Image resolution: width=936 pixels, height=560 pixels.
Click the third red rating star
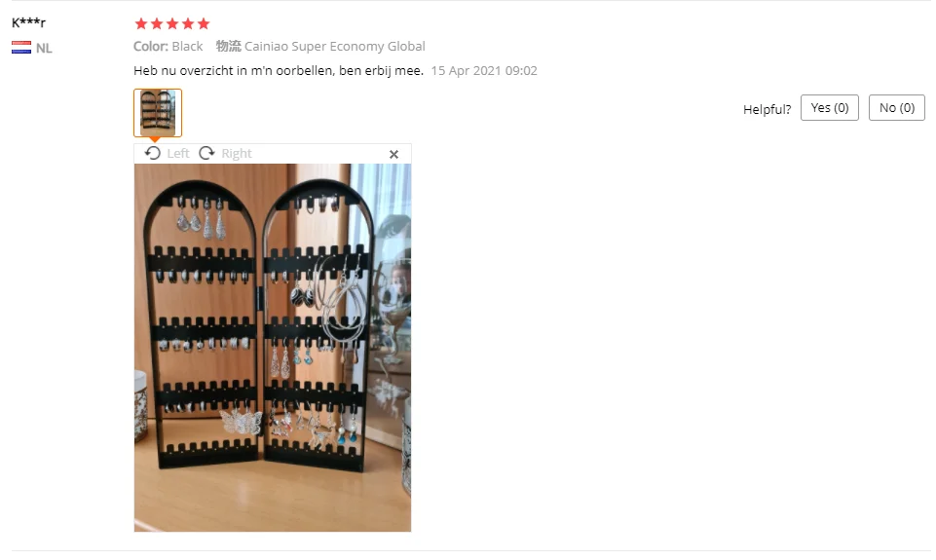click(172, 24)
